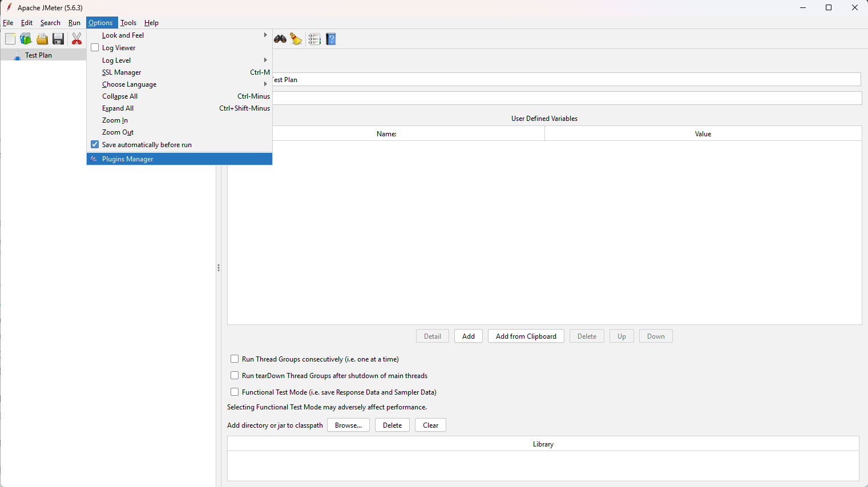Screen dimensions: 868x487
Task: Select SSL Manager menu entry
Action: pyautogui.click(x=179, y=72)
